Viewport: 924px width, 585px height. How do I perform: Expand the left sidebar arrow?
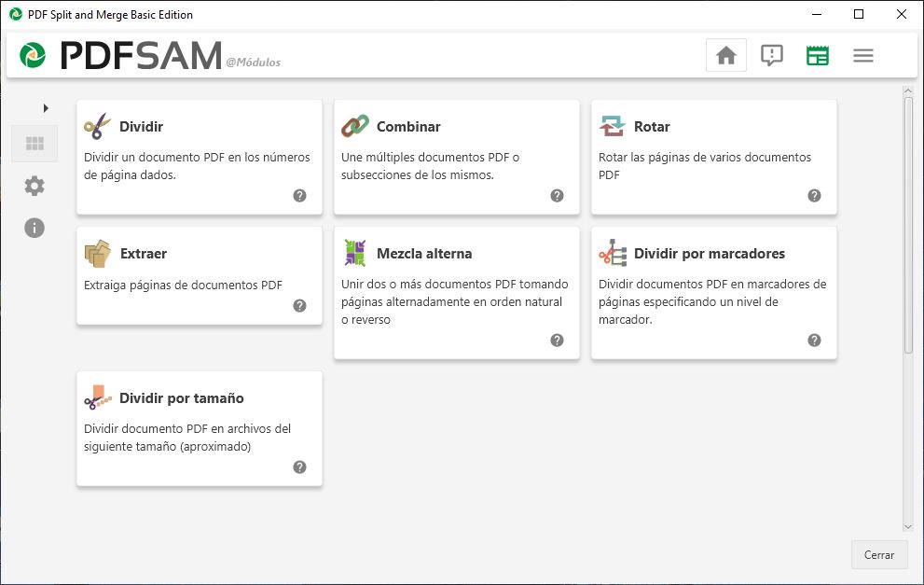tap(46, 108)
